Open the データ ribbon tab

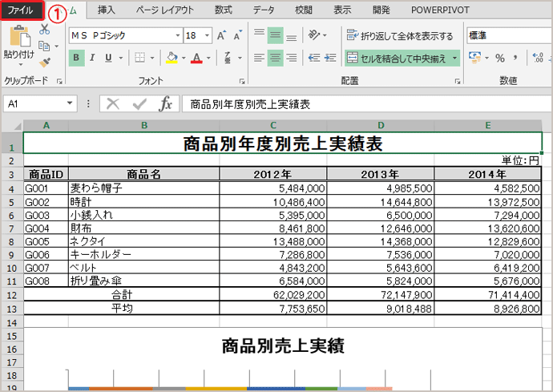pyautogui.click(x=263, y=10)
